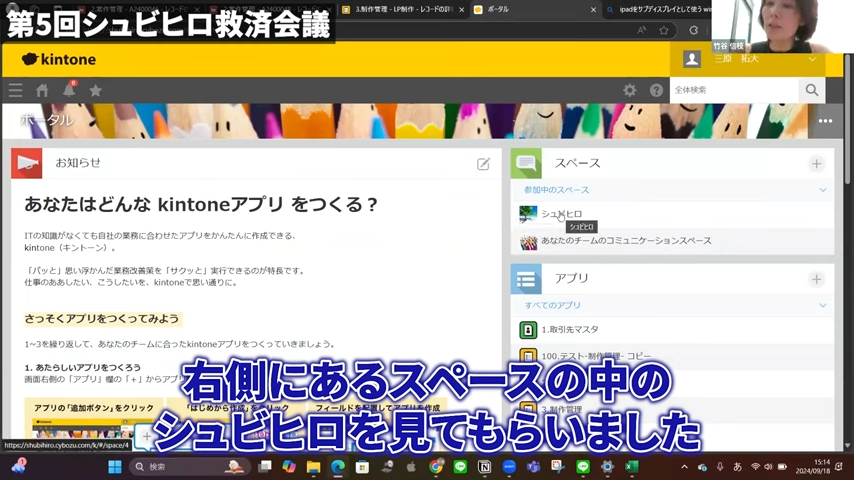Viewport: 854px width, 480px height.
Task: Open kintone settings gear
Action: point(630,90)
